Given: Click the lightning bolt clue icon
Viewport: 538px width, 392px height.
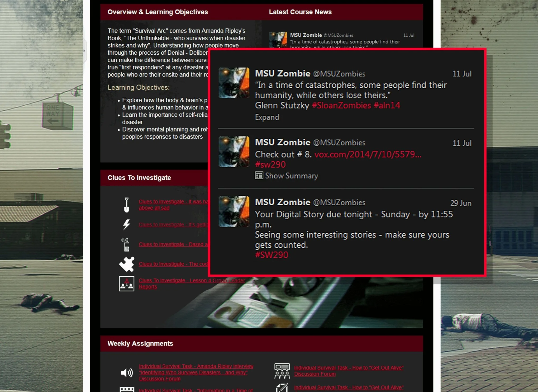Looking at the screenshot, I should [127, 224].
